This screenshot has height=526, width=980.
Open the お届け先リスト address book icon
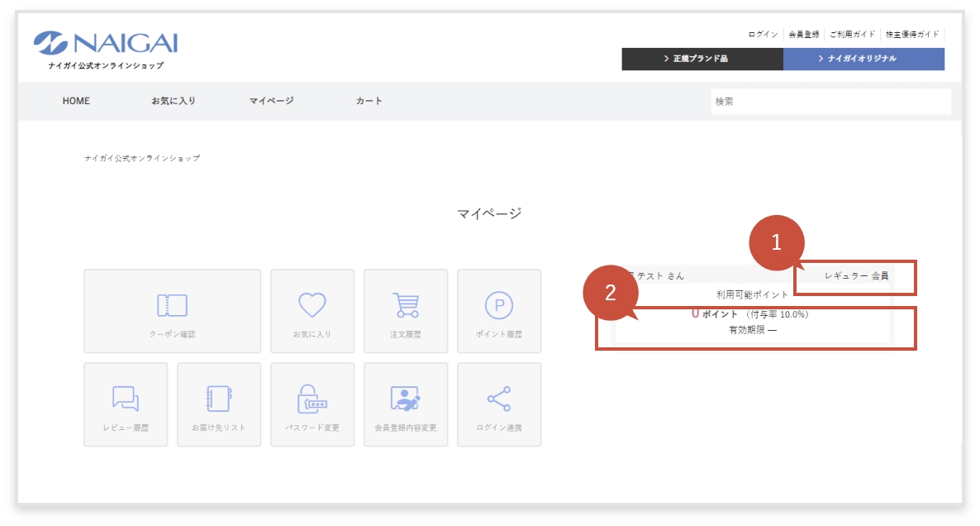tap(218, 404)
